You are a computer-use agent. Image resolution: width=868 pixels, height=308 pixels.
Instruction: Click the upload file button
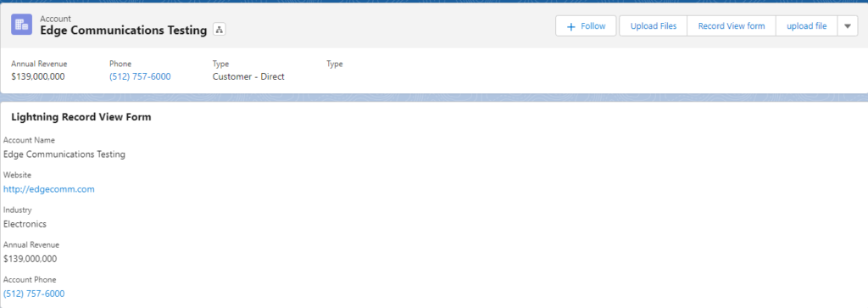[x=807, y=26]
